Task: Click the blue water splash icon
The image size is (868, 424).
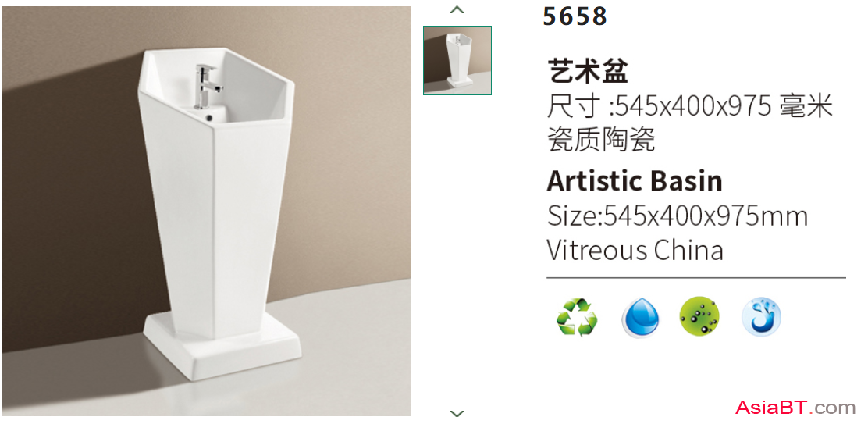Action: coord(761,316)
